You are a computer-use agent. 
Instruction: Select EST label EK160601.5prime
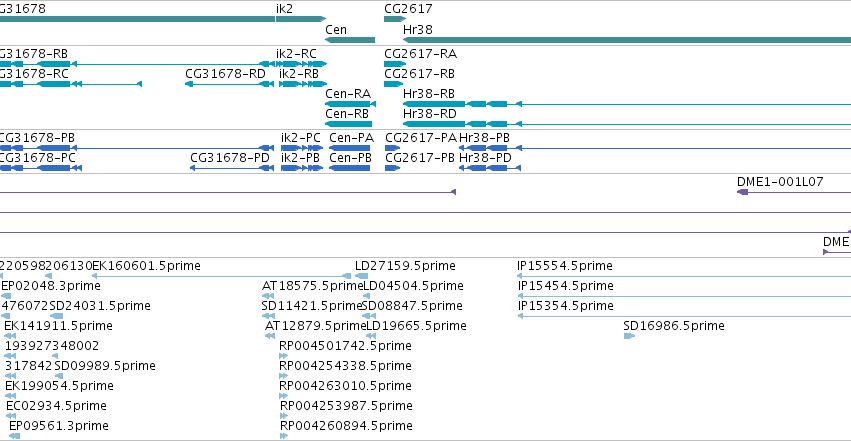pyautogui.click(x=147, y=266)
